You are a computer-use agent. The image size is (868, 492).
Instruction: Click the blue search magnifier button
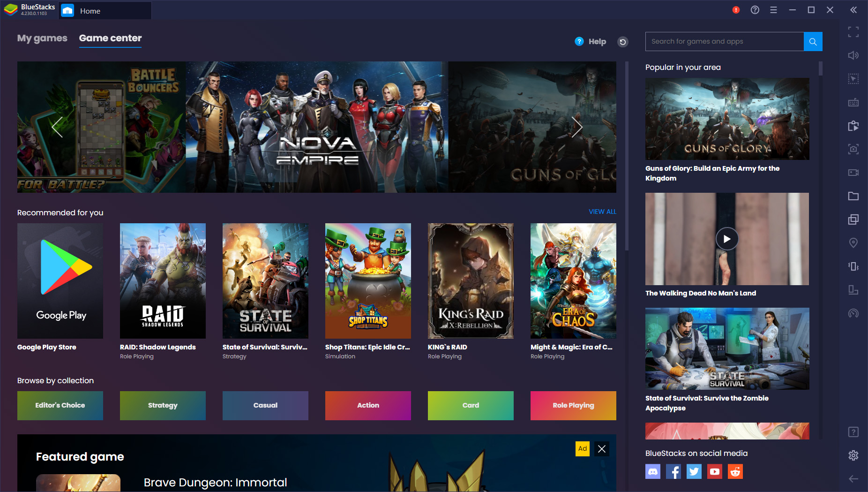pyautogui.click(x=813, y=41)
